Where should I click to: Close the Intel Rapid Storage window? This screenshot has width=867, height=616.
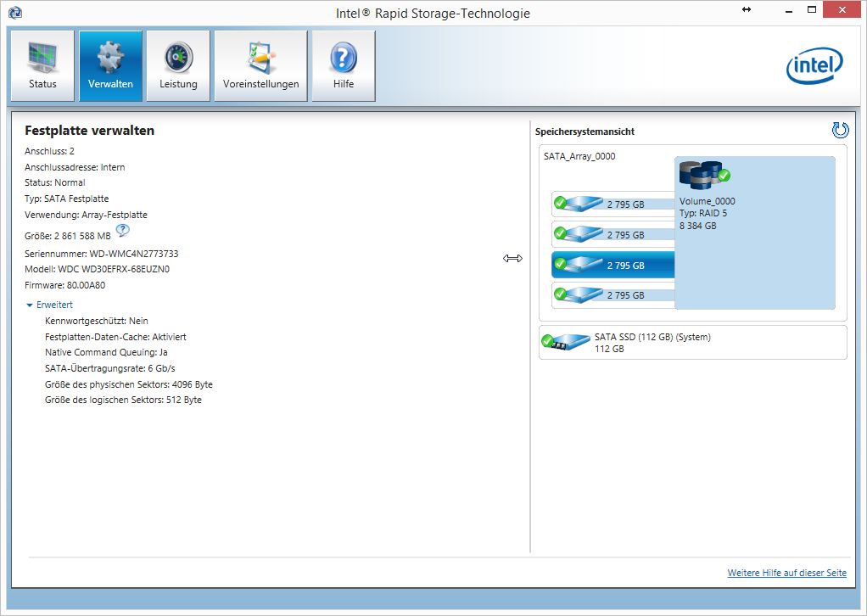point(842,10)
